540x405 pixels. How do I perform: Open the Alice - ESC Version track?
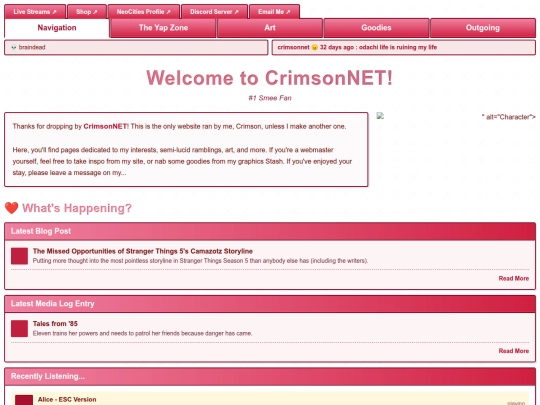pos(67,399)
